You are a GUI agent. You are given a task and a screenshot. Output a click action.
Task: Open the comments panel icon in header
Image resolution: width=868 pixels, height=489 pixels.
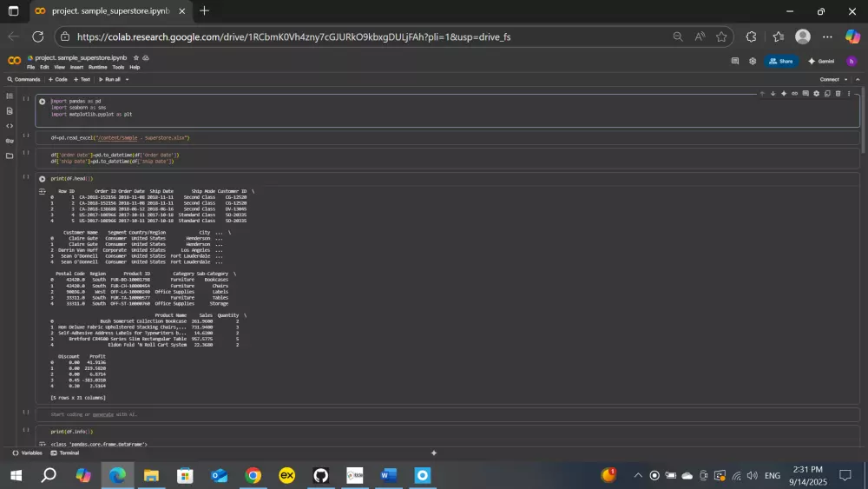pyautogui.click(x=735, y=61)
